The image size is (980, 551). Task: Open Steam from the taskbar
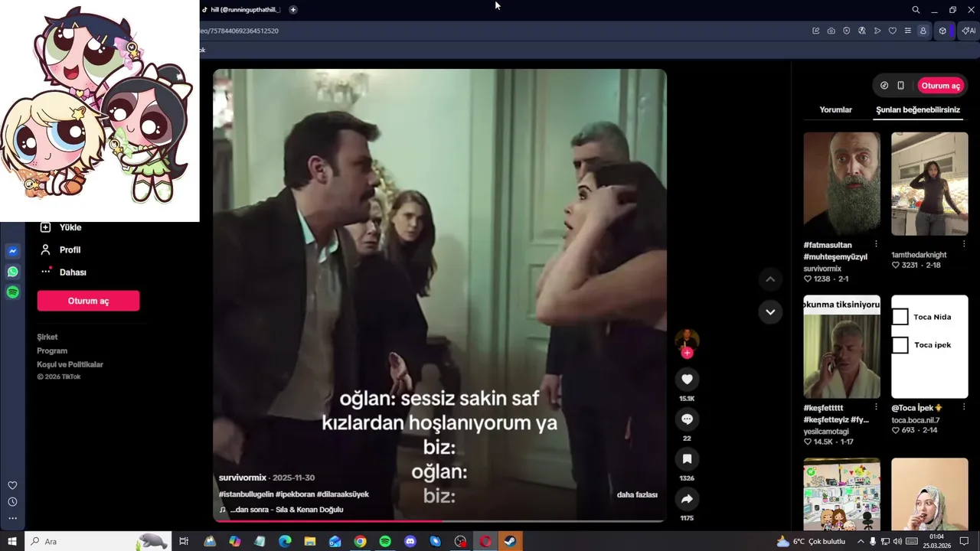[510, 541]
